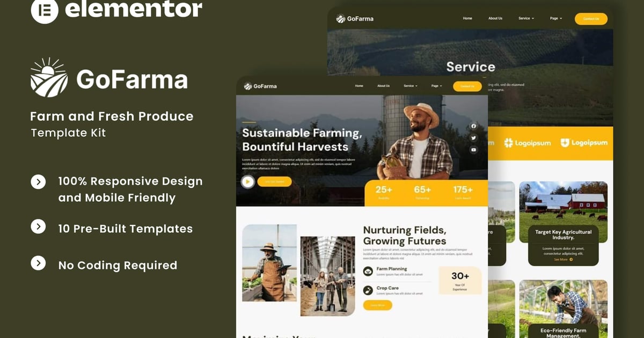The image size is (644, 338).
Task: Click the GoFarma sun-and-field logo icon
Action: pos(49,78)
